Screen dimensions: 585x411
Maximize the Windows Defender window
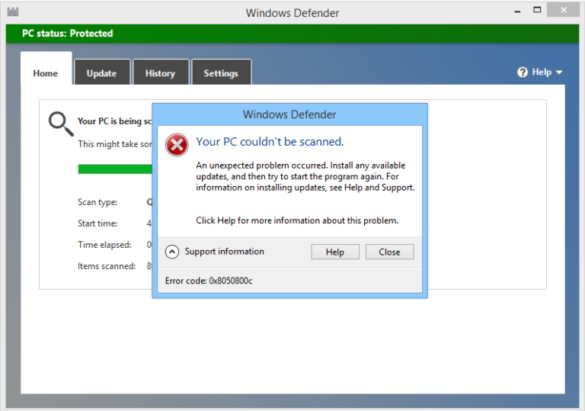[x=537, y=10]
